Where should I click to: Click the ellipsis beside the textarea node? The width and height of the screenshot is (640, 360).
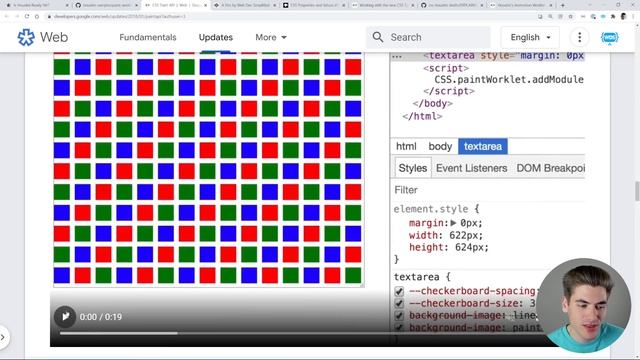[x=397, y=57]
